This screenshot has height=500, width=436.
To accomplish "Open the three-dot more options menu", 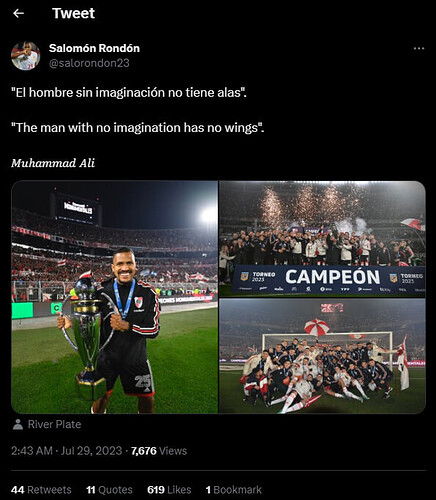I will [x=419, y=49].
